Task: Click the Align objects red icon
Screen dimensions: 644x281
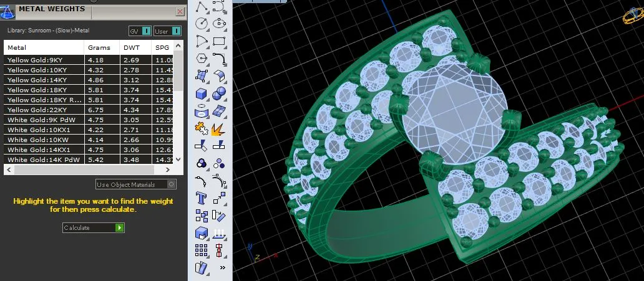Action: (x=219, y=250)
